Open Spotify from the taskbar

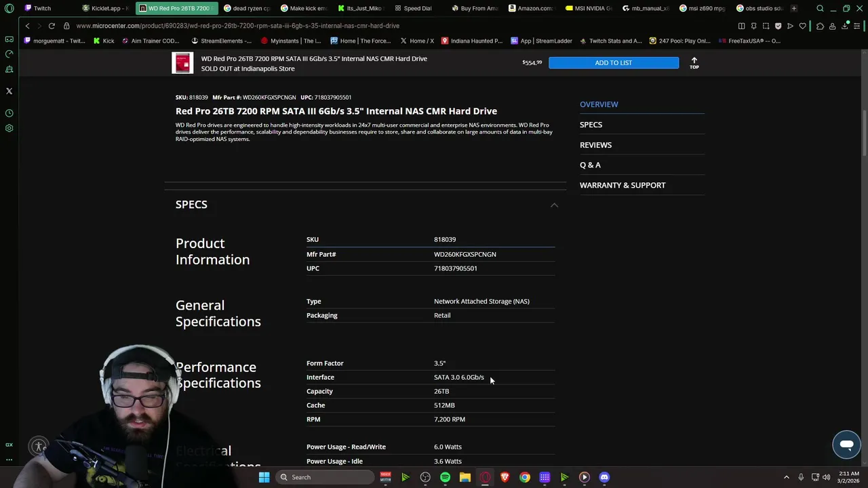point(445,477)
